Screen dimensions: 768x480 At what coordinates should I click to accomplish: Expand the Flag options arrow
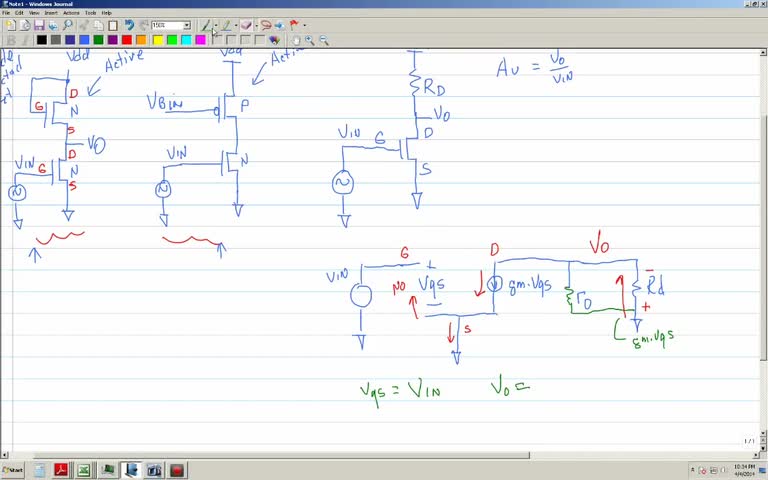click(304, 25)
